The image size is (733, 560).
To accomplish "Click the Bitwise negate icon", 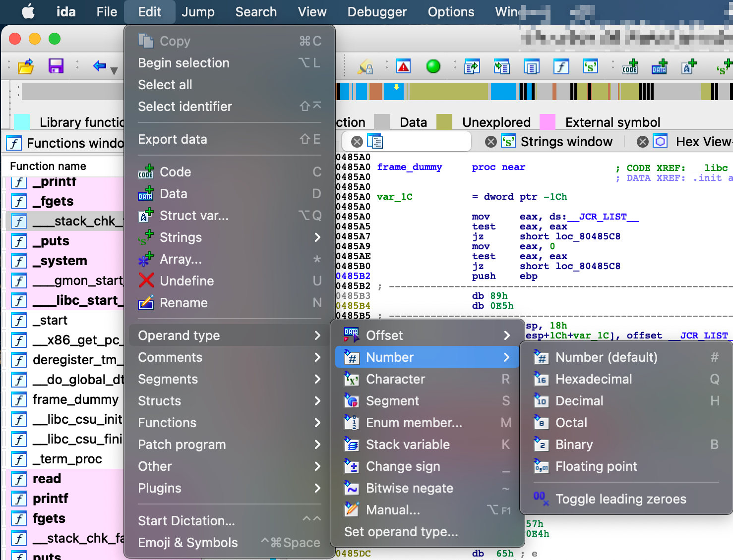I will tap(352, 488).
